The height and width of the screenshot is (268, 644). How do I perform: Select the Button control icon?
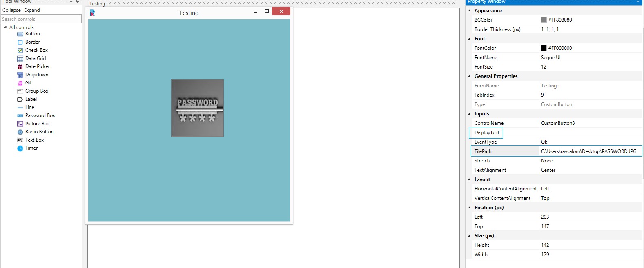pyautogui.click(x=20, y=34)
